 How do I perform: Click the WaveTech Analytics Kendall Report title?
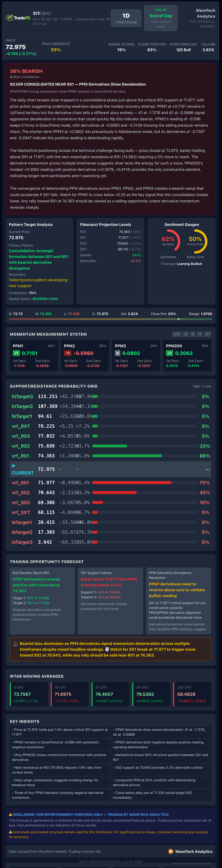pos(202,18)
